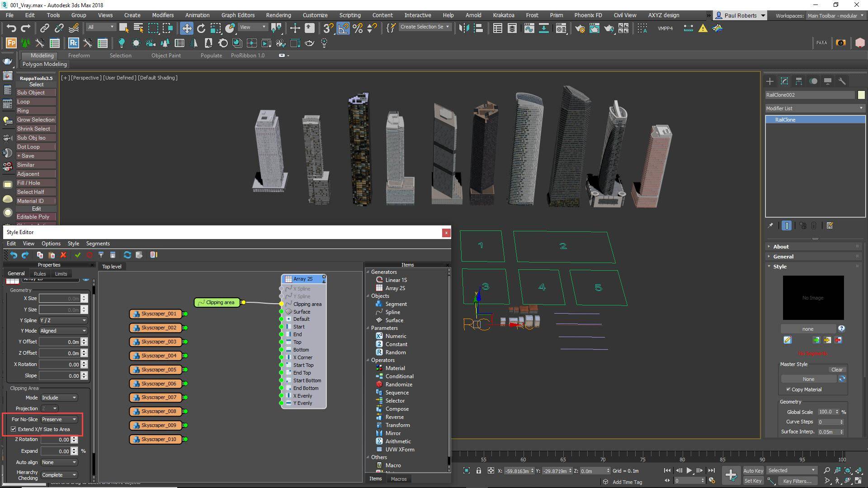Select the Move tool on the main toolbar
Image resolution: width=868 pixels, height=488 pixels.
(x=187, y=28)
